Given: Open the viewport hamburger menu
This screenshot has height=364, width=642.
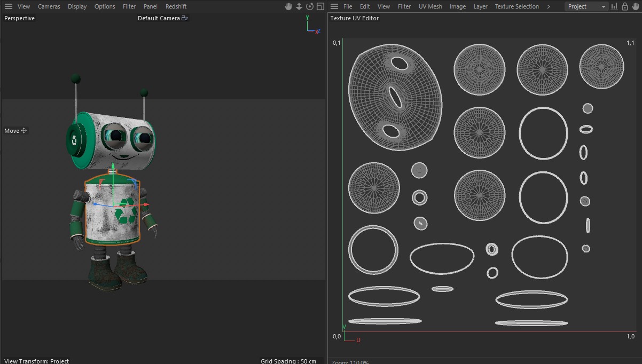Looking at the screenshot, I should tap(9, 6).
